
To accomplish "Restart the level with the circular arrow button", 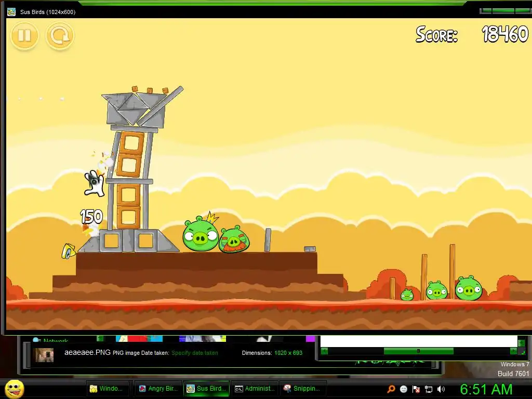I will (60, 35).
